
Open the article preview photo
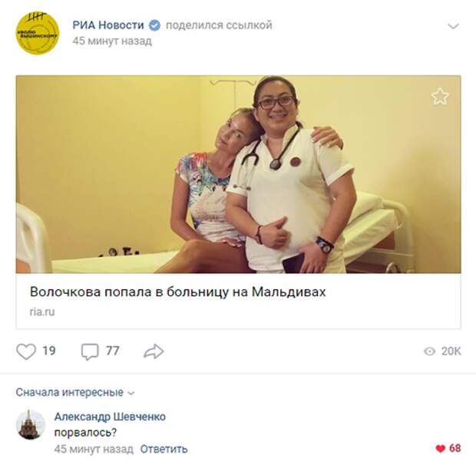click(x=238, y=174)
